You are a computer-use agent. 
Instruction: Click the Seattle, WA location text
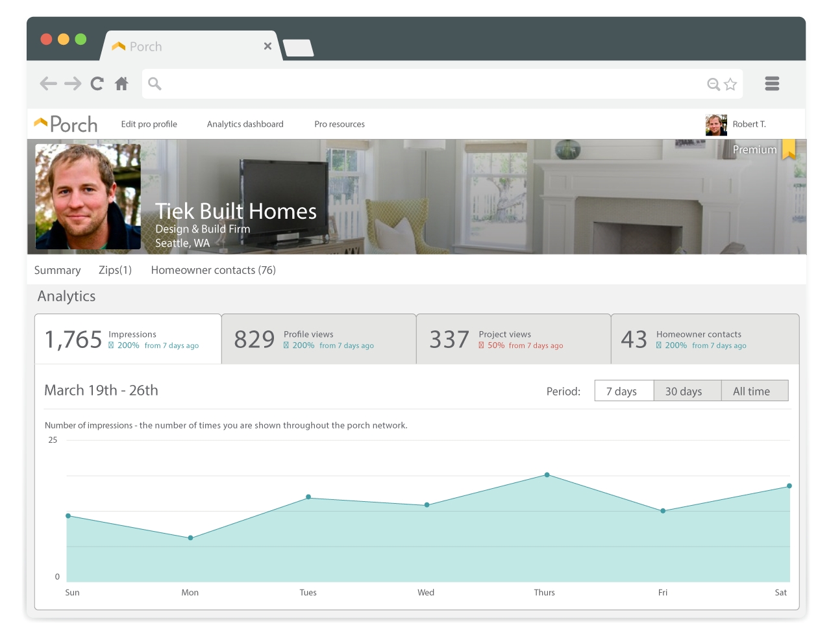(182, 243)
